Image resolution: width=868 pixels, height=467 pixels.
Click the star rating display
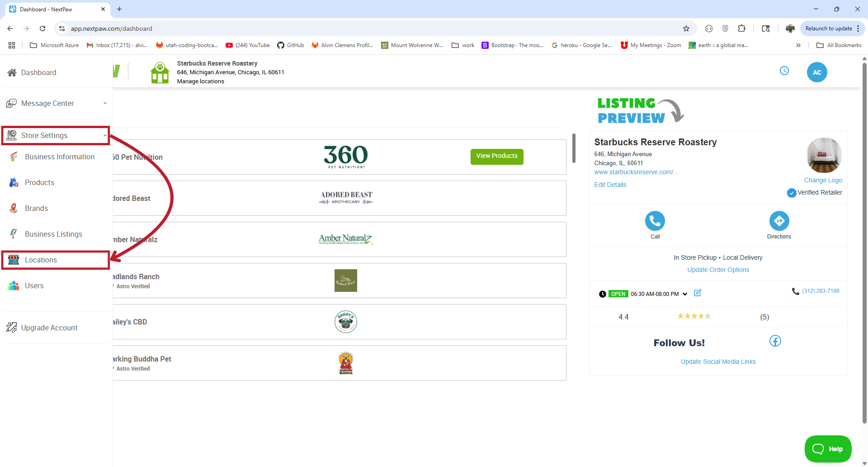tap(694, 316)
